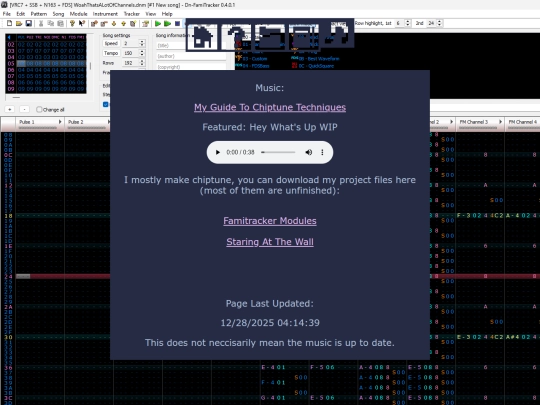Viewport: 540px width, 405px height.
Task: Click the Move Frame Down arrow icon
Action: coord(114,23)
